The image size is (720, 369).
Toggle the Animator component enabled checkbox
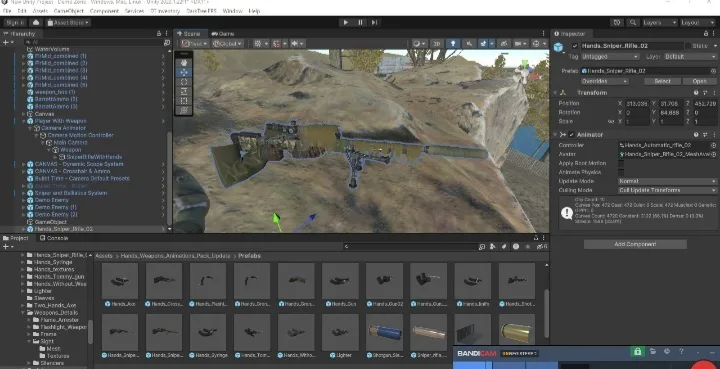[571, 134]
